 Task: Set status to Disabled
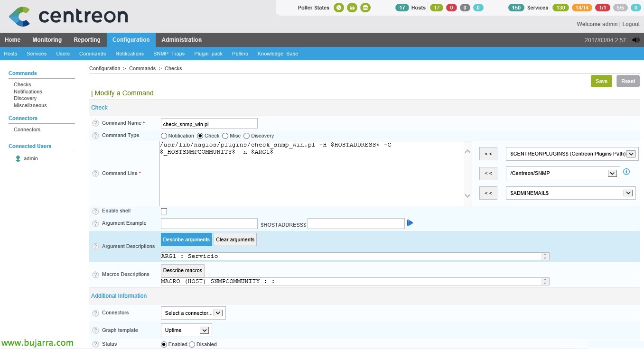192,345
